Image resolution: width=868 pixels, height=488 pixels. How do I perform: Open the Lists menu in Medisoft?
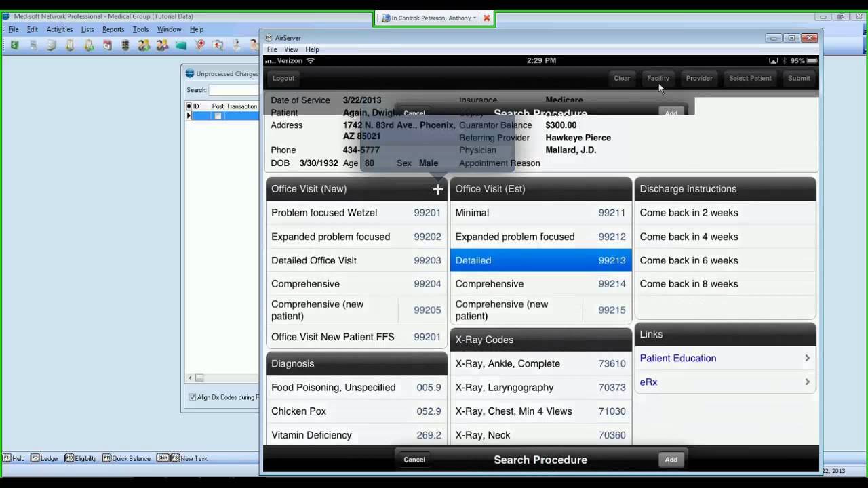tap(87, 30)
